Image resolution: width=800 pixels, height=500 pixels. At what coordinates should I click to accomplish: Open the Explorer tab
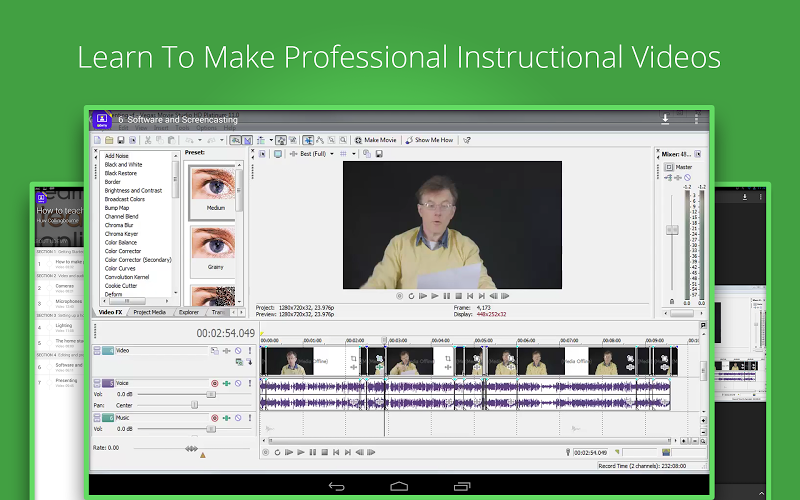click(x=188, y=312)
